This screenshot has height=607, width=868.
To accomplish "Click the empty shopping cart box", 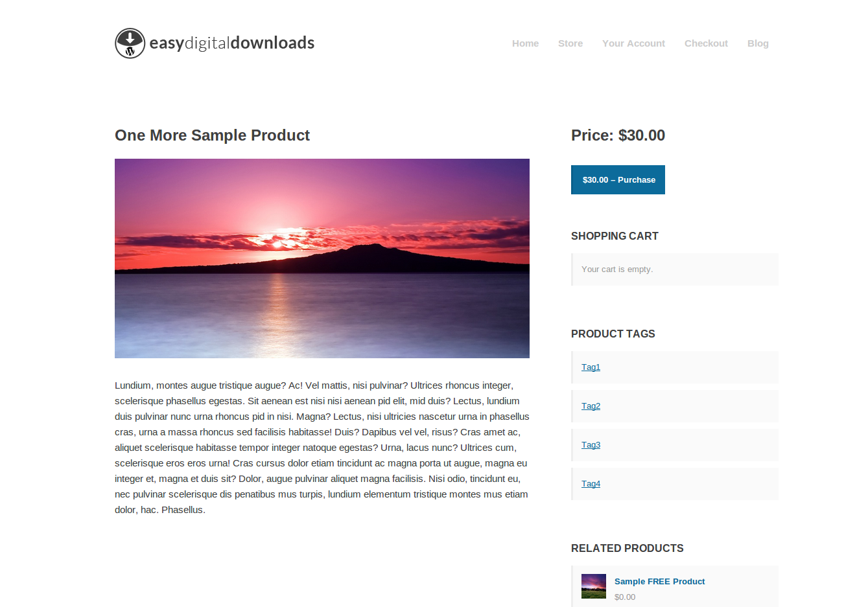I will [675, 269].
